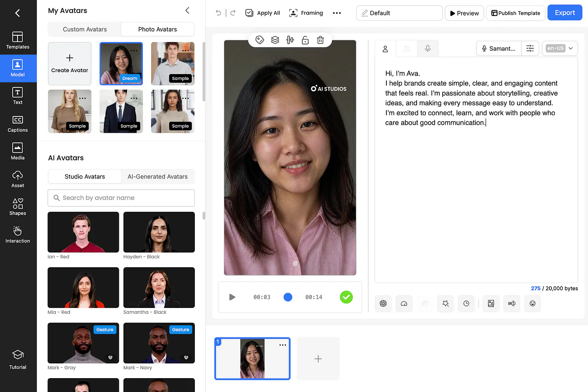The height and width of the screenshot is (392, 588).
Task: Delete the avatar with trash icon
Action: (320, 40)
